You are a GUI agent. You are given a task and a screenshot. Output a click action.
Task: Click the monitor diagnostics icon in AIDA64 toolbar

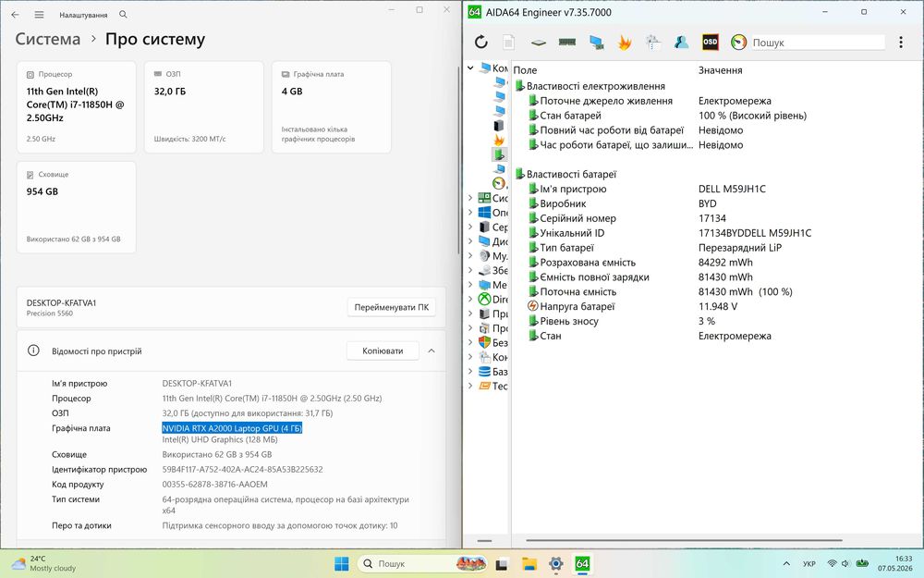(x=596, y=42)
